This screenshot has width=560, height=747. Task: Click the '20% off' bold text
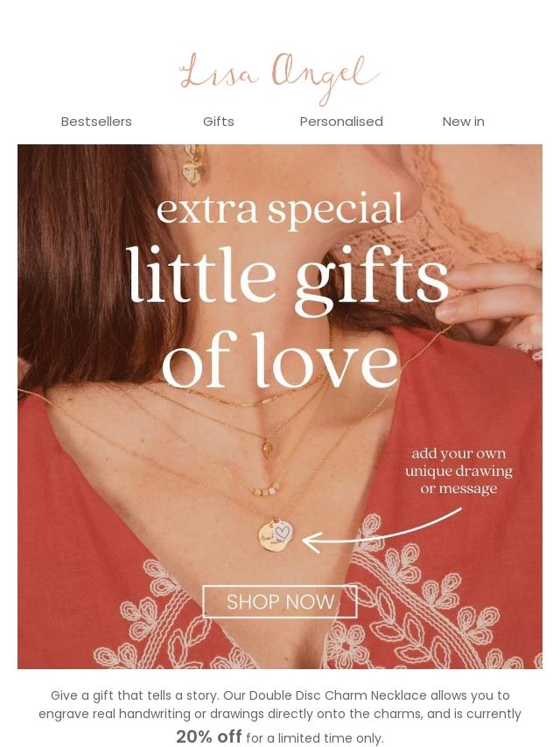pos(209,737)
